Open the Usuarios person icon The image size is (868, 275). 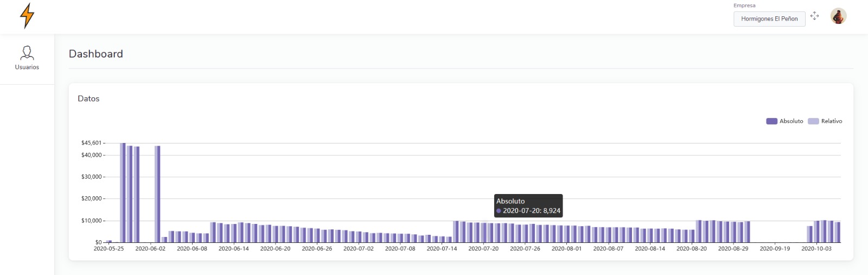[x=27, y=53]
